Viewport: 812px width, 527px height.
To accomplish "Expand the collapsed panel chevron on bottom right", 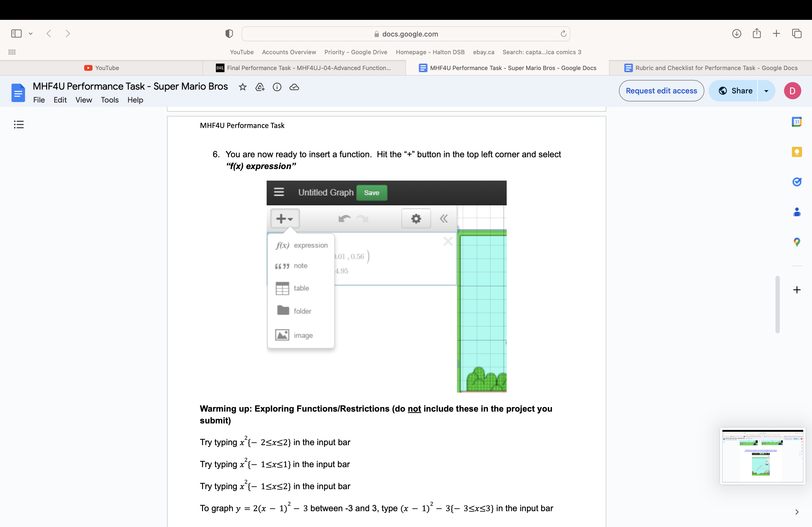I will coord(797,512).
